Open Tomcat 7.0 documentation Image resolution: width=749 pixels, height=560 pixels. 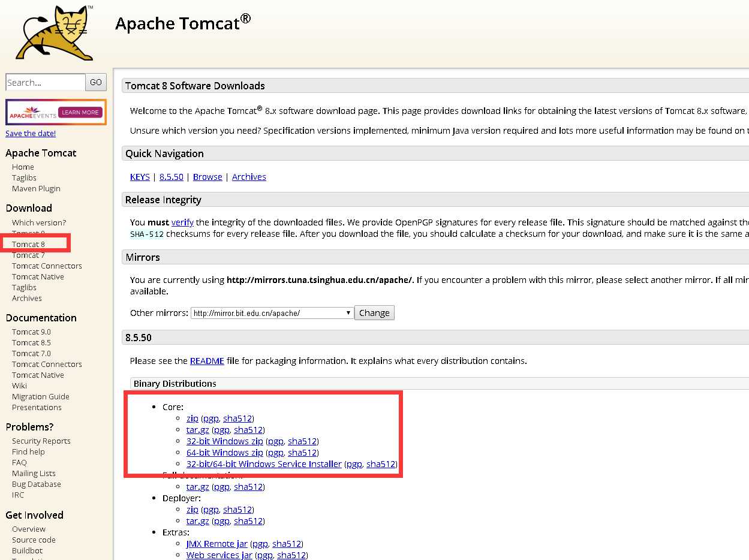31,353
